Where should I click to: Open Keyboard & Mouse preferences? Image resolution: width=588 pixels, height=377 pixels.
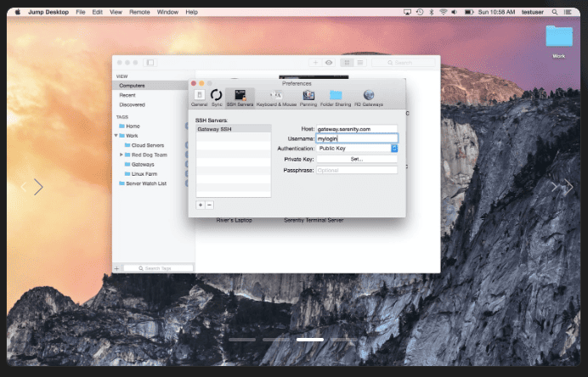[x=276, y=98]
